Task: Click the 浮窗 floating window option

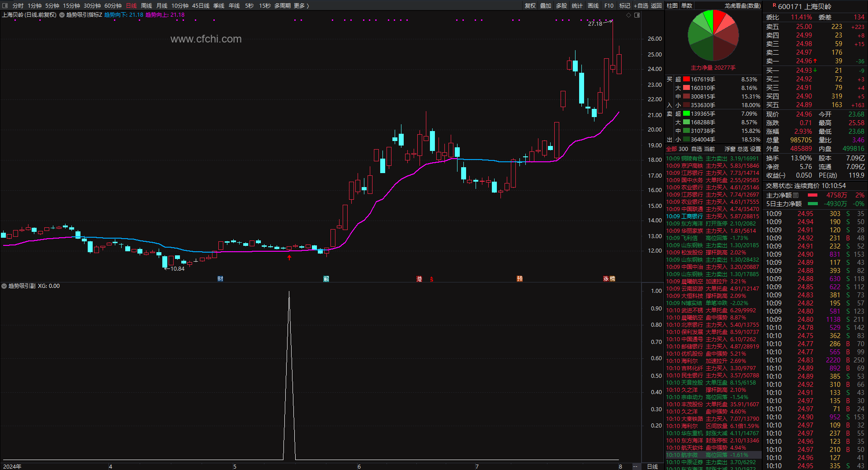Action: pos(730,149)
